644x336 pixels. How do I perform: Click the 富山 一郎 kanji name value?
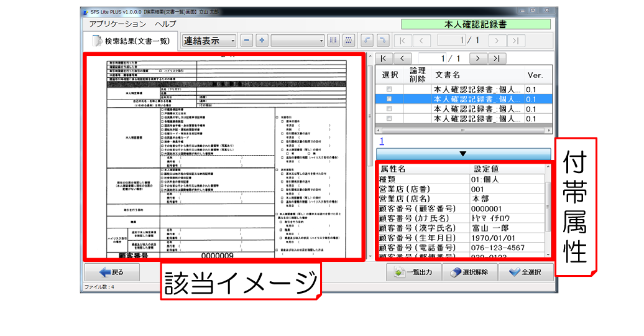click(x=507, y=228)
